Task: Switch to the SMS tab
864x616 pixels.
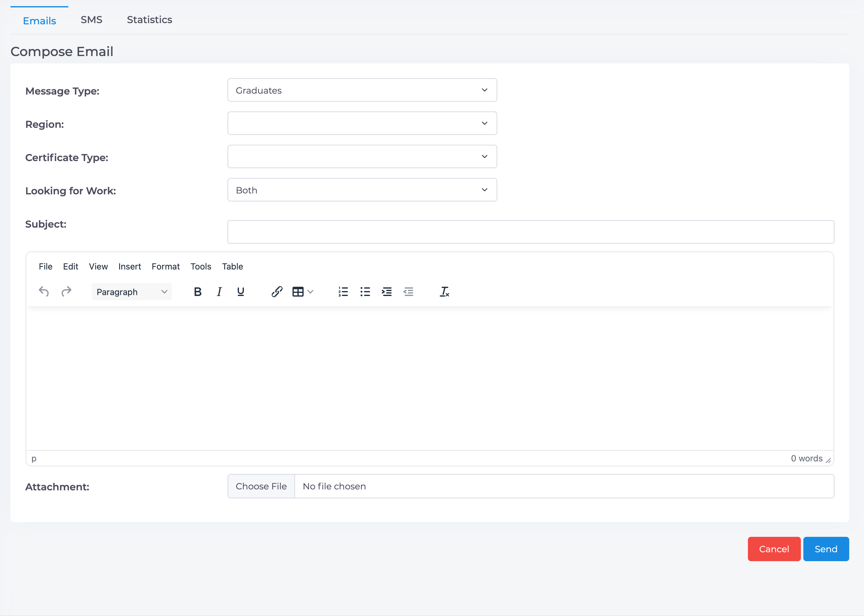Action: click(91, 20)
